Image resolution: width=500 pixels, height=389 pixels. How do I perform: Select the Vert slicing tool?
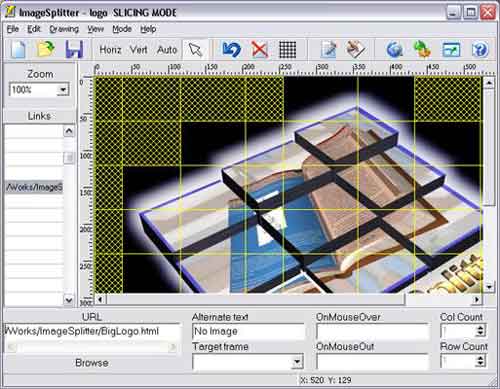138,50
